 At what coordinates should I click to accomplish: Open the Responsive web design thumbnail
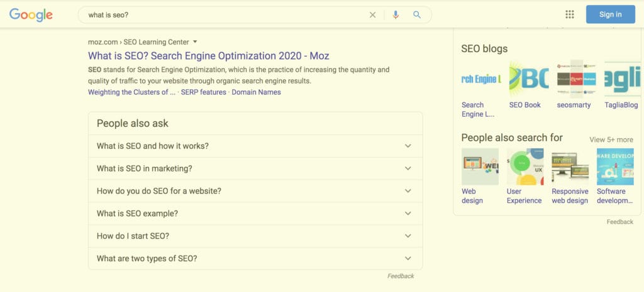point(570,166)
